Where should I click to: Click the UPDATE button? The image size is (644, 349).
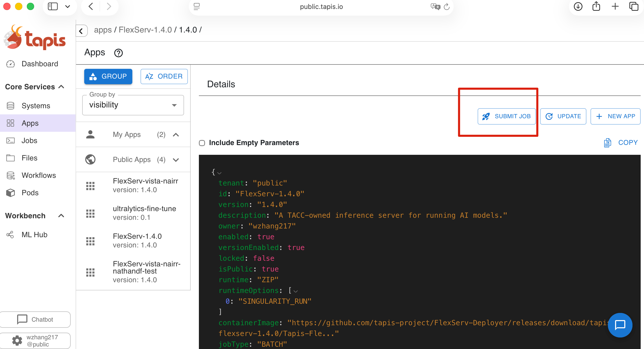563,116
